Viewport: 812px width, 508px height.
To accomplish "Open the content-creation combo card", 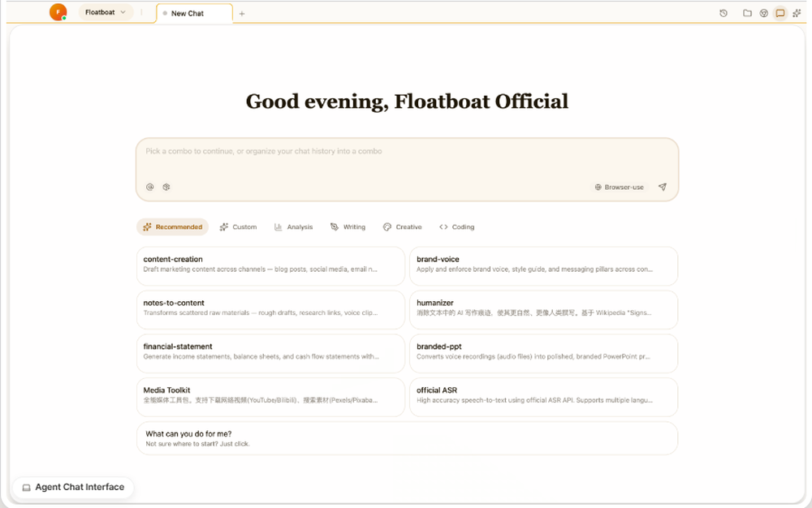I will tap(270, 266).
